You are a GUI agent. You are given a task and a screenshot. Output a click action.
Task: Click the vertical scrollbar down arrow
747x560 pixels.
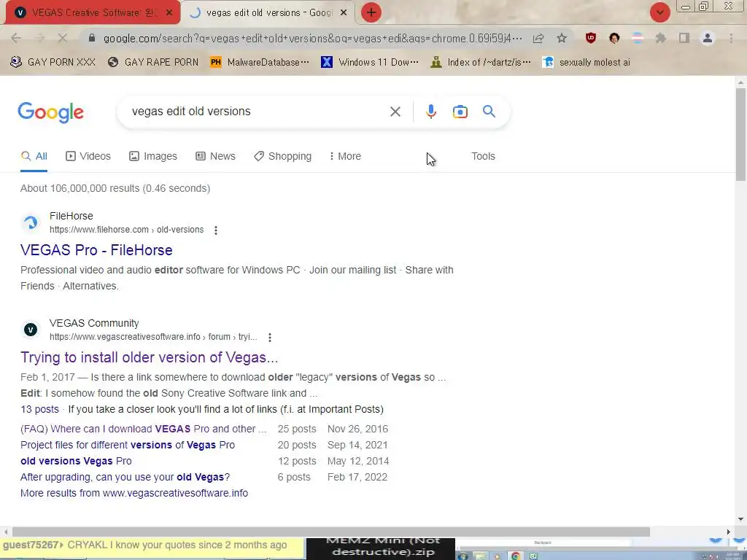click(741, 519)
